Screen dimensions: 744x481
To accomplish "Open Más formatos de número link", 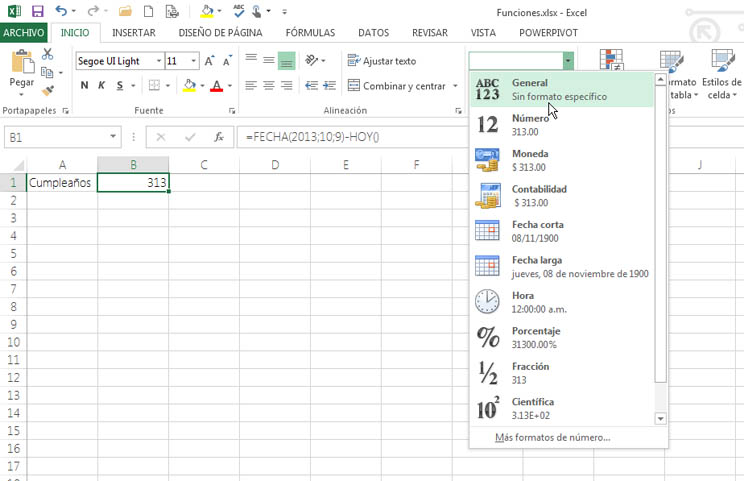I will [552, 437].
